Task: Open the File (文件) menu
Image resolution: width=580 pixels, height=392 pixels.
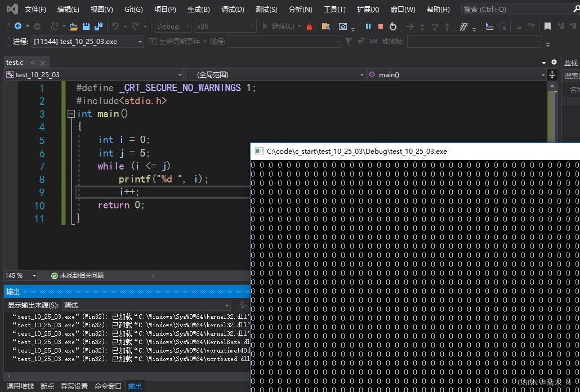Action: [35, 9]
